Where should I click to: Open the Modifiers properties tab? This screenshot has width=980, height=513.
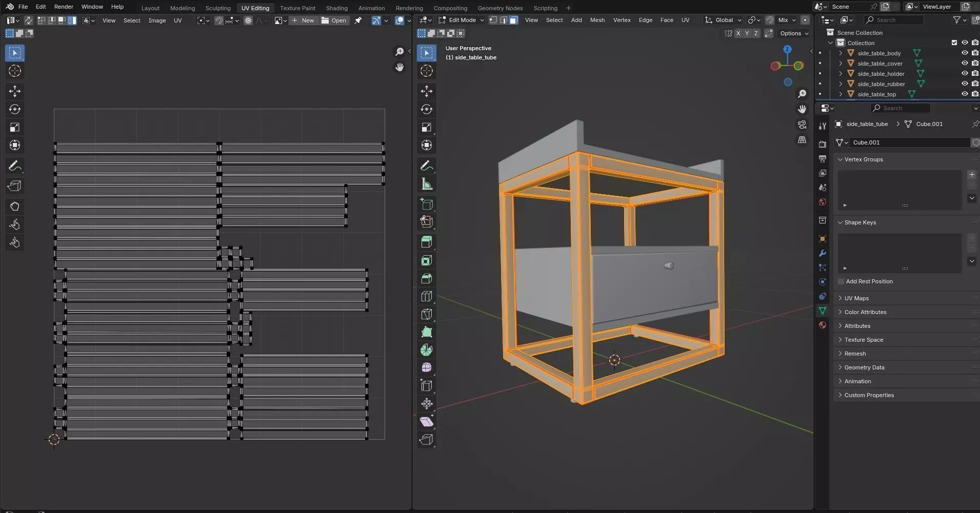click(x=823, y=253)
